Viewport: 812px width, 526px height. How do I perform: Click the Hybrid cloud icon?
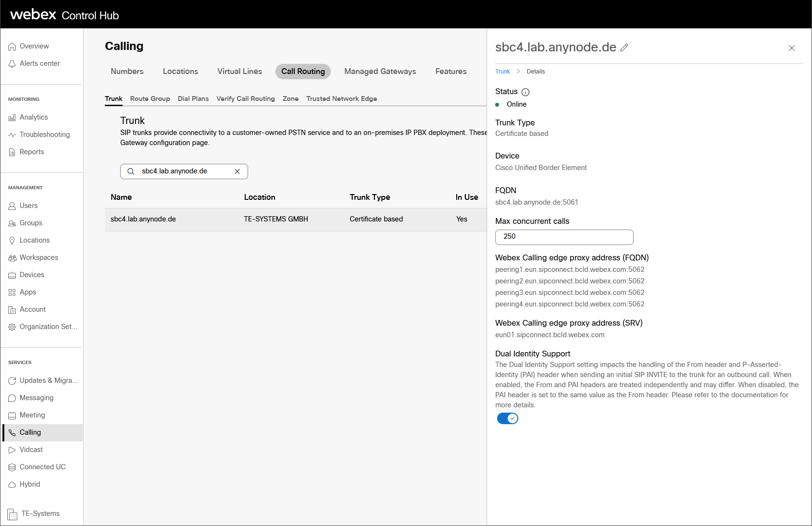click(x=12, y=485)
